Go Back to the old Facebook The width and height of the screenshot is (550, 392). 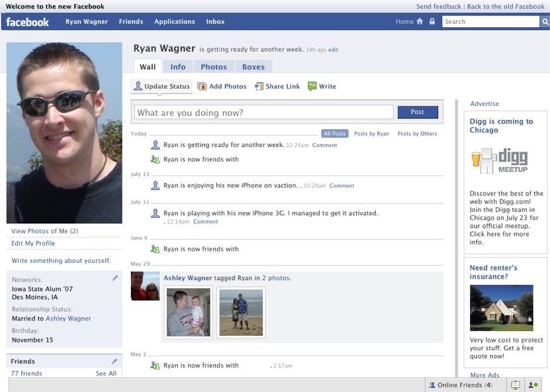click(x=506, y=6)
